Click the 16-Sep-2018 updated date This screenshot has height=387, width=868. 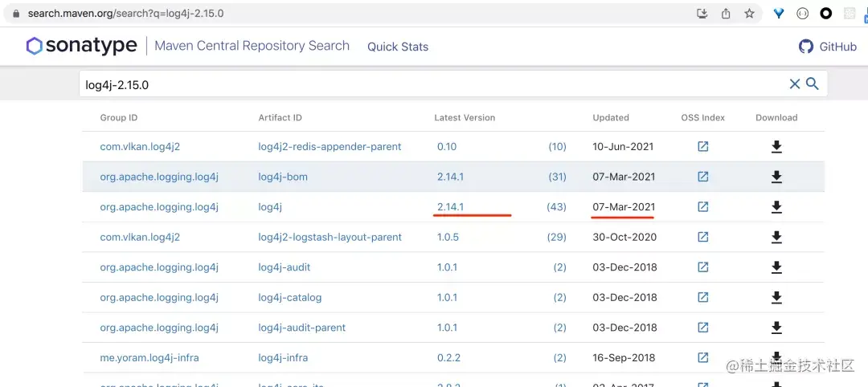624,358
